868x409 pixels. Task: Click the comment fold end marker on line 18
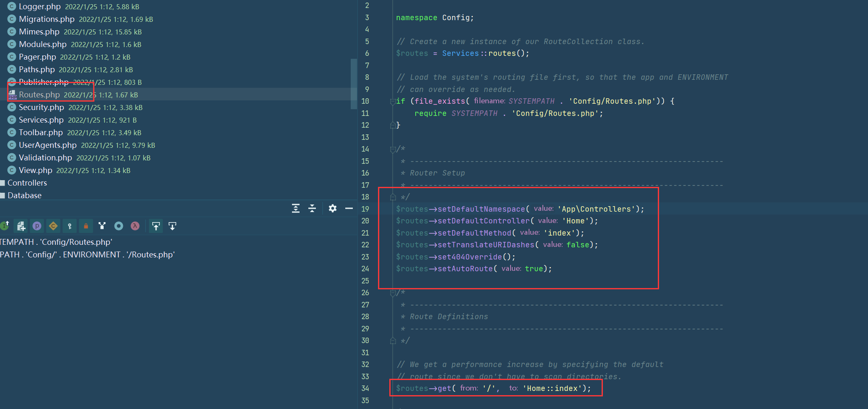[393, 197]
